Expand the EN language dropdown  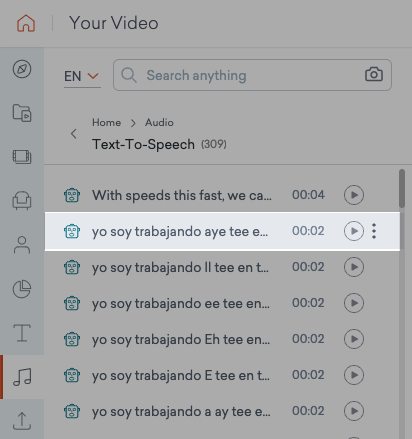tap(82, 76)
